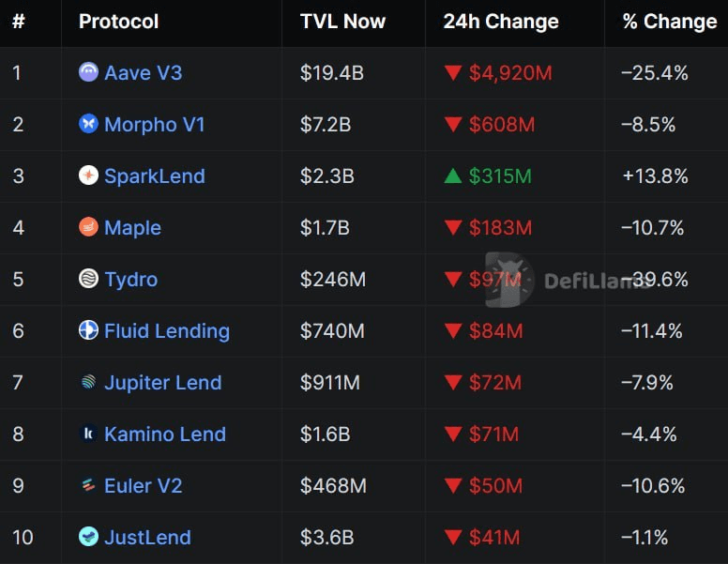Sort by the TVL Now column header
Image resolution: width=728 pixels, height=564 pixels.
[x=341, y=22]
